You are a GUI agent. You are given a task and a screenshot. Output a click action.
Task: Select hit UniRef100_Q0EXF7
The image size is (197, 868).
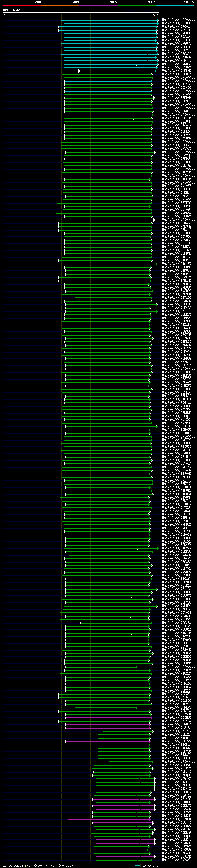point(176,386)
